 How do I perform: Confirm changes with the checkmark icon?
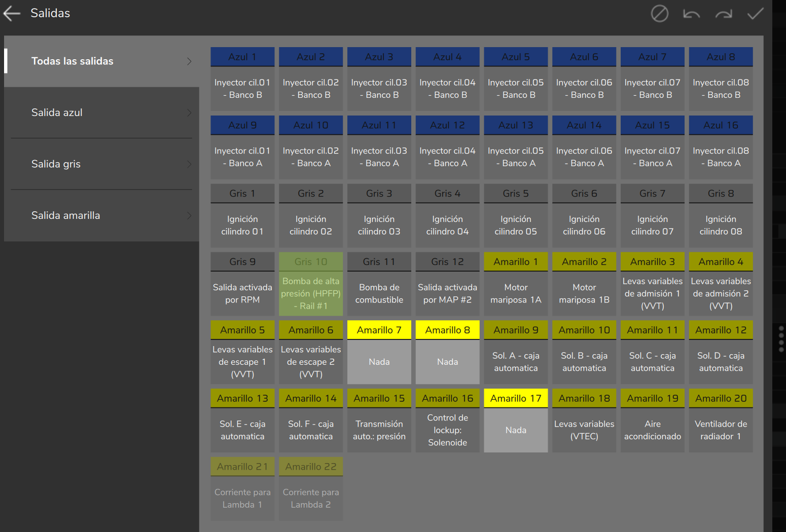click(x=756, y=14)
